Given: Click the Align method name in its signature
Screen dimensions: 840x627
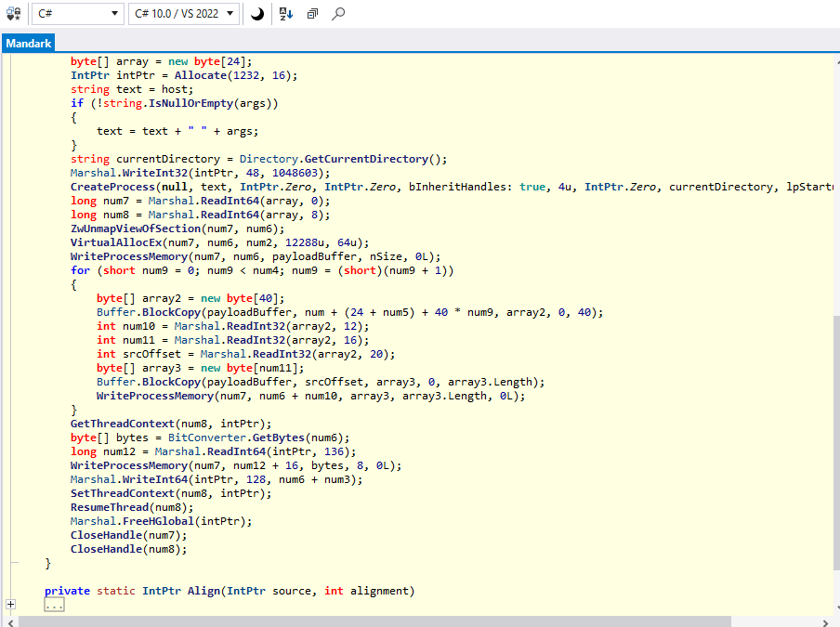Looking at the screenshot, I should tap(203, 591).
